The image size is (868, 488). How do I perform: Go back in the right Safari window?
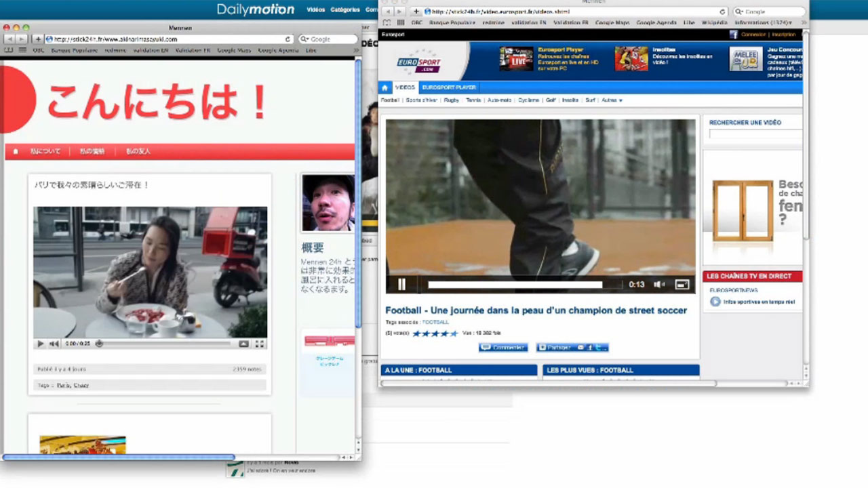(388, 12)
